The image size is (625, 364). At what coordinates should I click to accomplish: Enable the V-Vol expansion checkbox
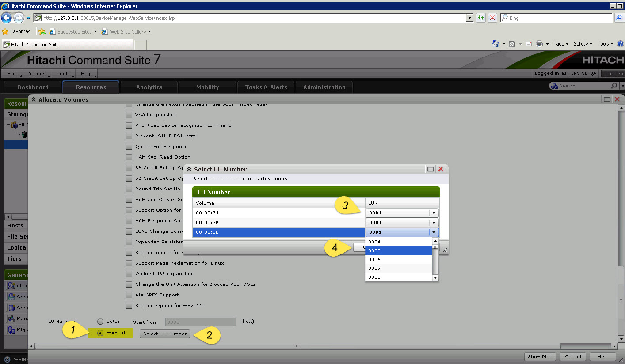[x=129, y=115]
